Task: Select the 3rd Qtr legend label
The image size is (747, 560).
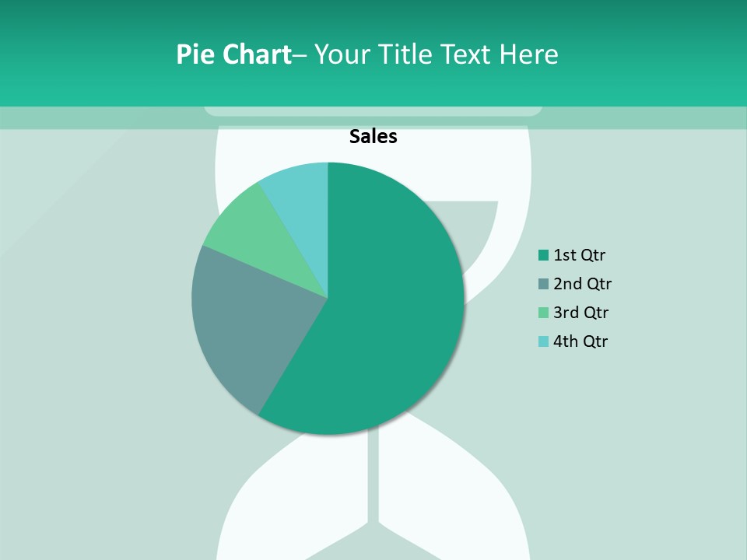Action: click(580, 313)
